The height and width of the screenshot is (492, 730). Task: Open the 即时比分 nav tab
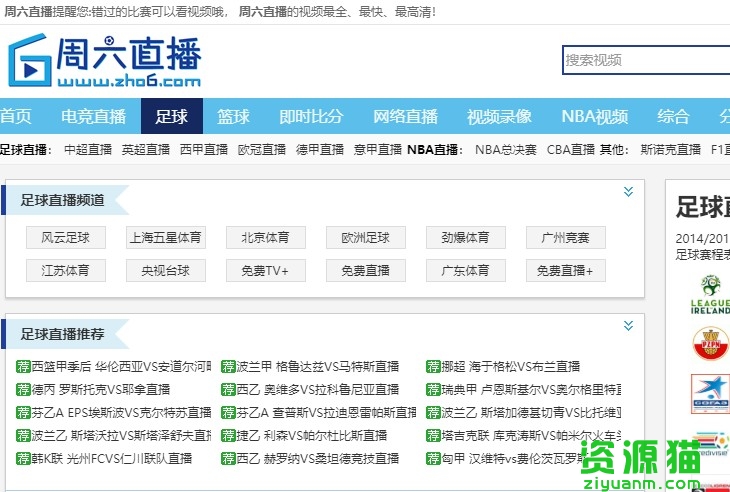pyautogui.click(x=311, y=116)
